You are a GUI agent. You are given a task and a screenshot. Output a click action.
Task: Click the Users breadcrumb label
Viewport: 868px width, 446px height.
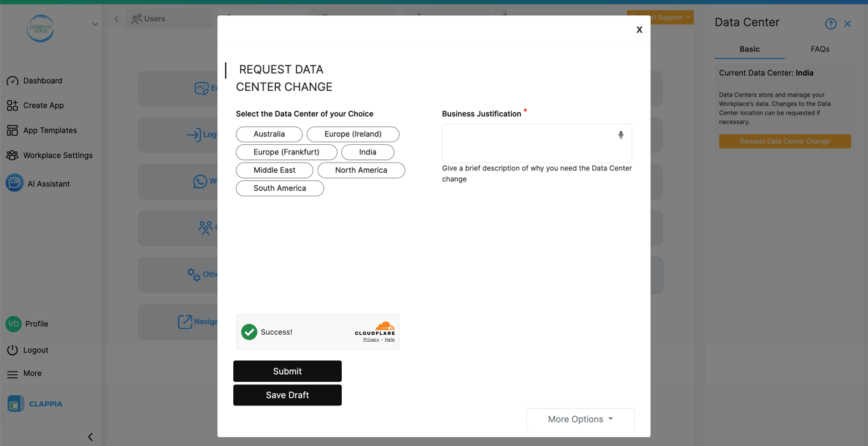(154, 19)
